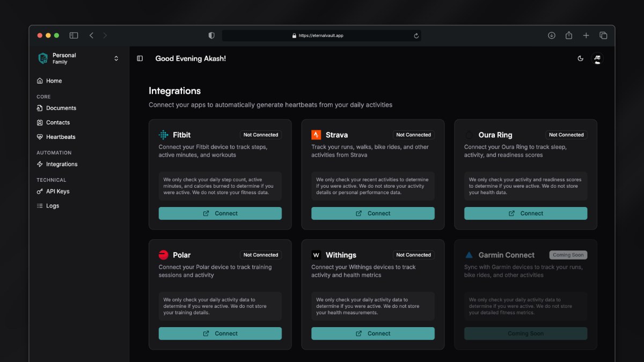Click Oura Ring Not Connected badge

tap(566, 135)
